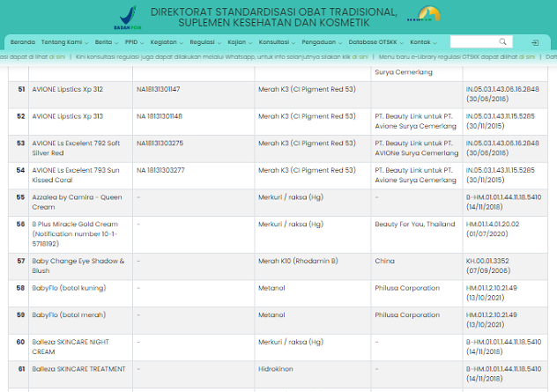Select 'NA 18131301148' registration number
This screenshot has height=392, width=557.
click(160, 116)
